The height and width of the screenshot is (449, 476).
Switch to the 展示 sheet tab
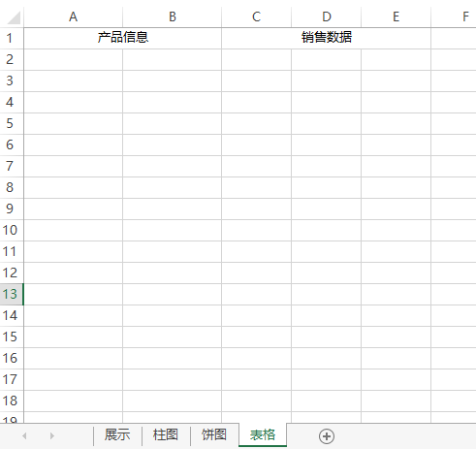click(117, 435)
